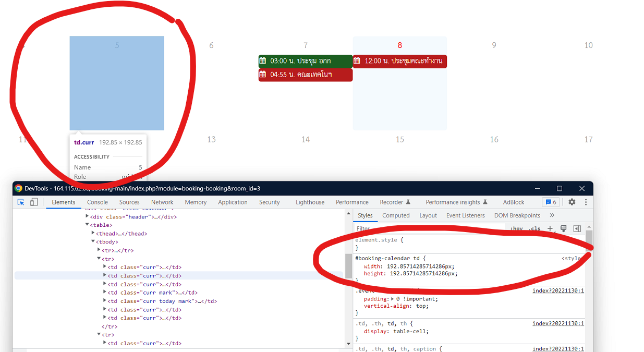The image size is (644, 352).
Task: Select the Styles sidebar tab
Action: coord(365,215)
